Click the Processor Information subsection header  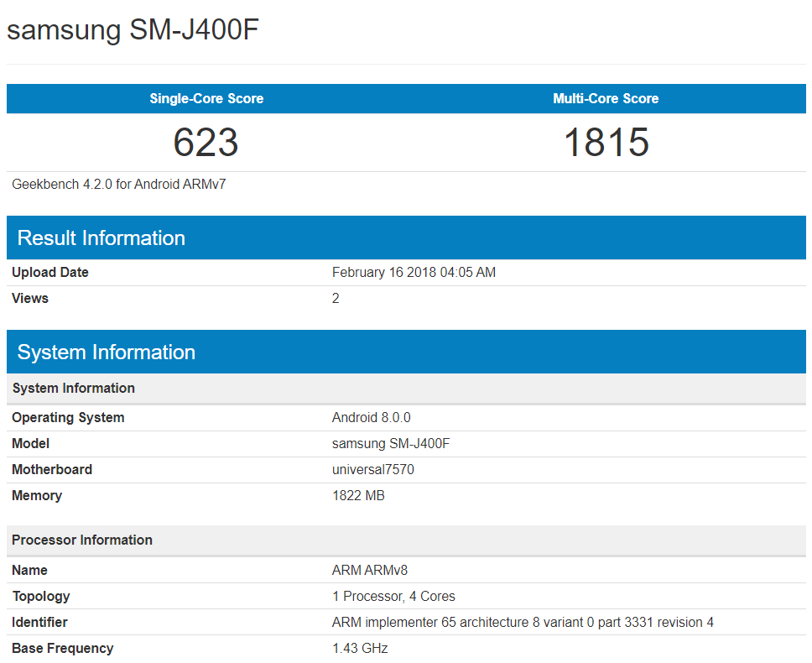click(x=81, y=540)
